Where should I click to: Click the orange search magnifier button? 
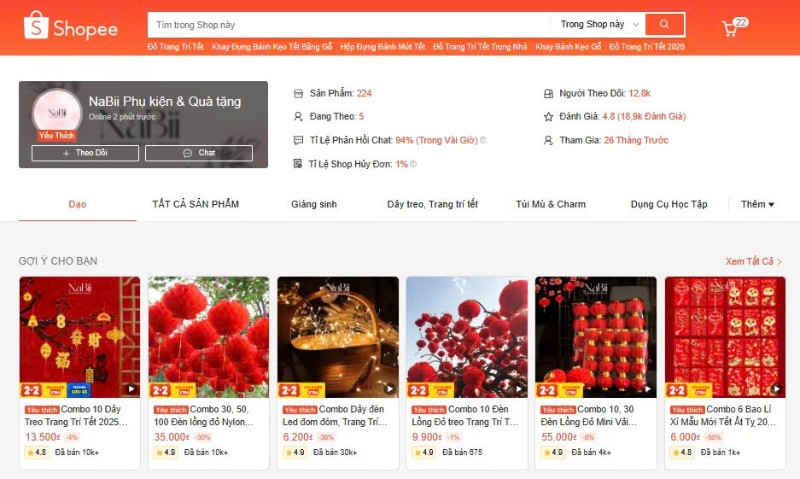pyautogui.click(x=664, y=24)
